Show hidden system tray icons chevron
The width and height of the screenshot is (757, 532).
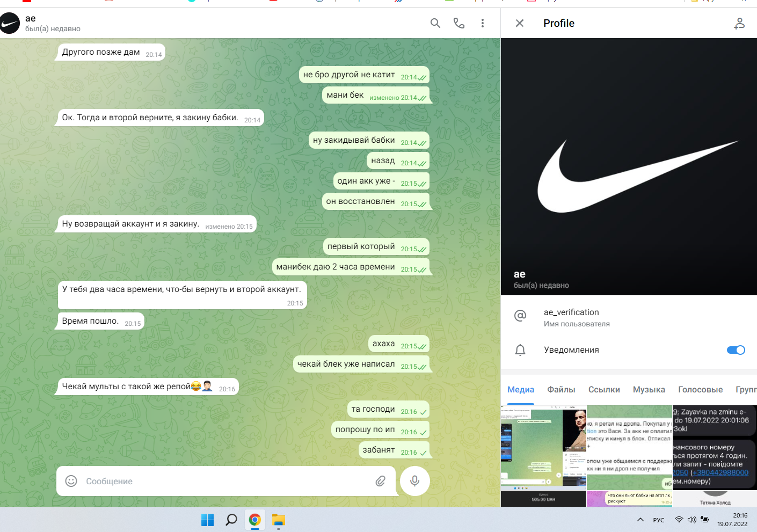[x=640, y=520]
